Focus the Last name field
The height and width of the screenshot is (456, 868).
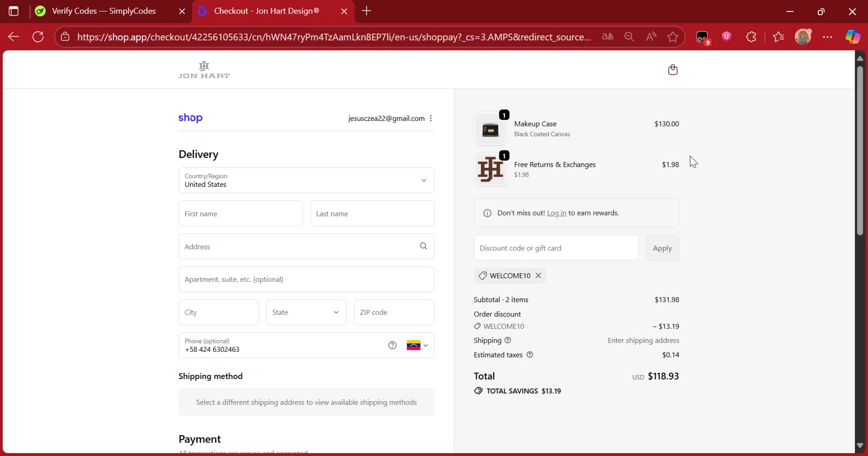click(372, 214)
